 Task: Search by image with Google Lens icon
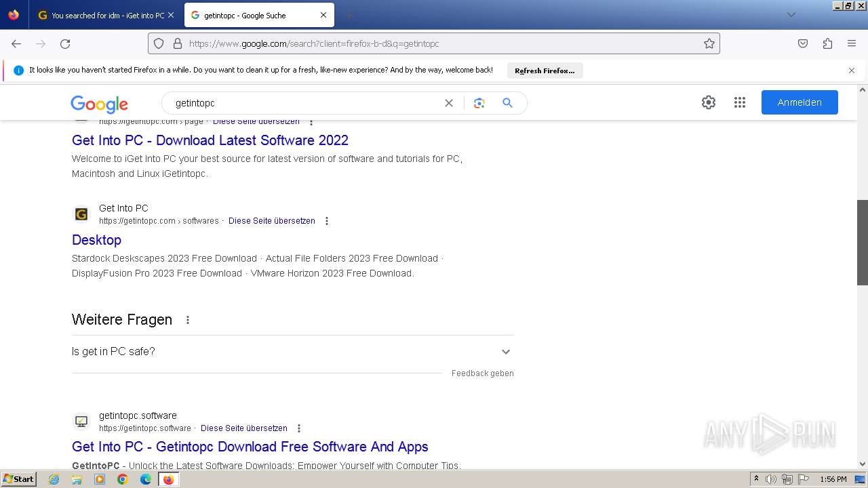[x=479, y=103]
